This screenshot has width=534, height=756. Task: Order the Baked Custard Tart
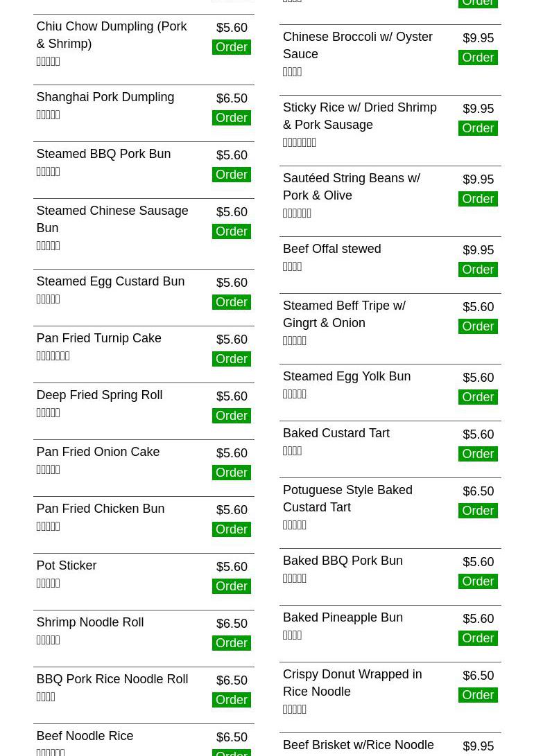pos(478,454)
